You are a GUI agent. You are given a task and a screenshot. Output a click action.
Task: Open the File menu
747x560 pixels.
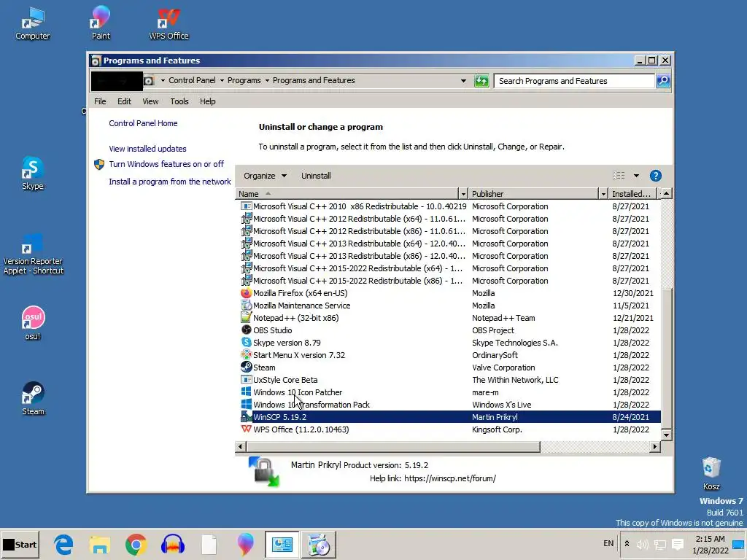click(100, 101)
